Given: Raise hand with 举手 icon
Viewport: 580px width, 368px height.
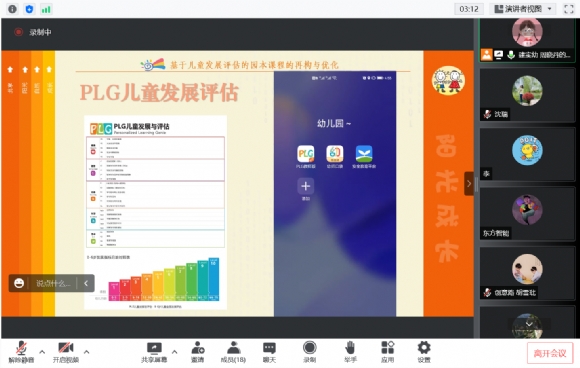Looking at the screenshot, I should pos(350,352).
